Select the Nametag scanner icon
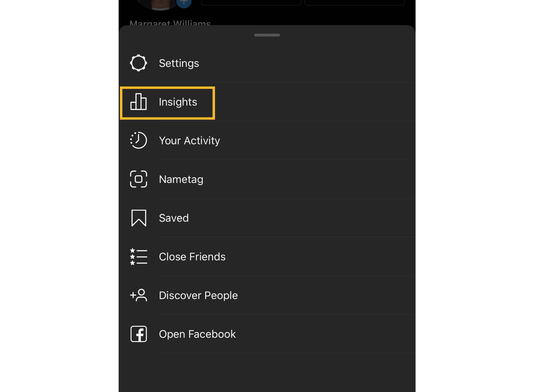 click(x=139, y=179)
